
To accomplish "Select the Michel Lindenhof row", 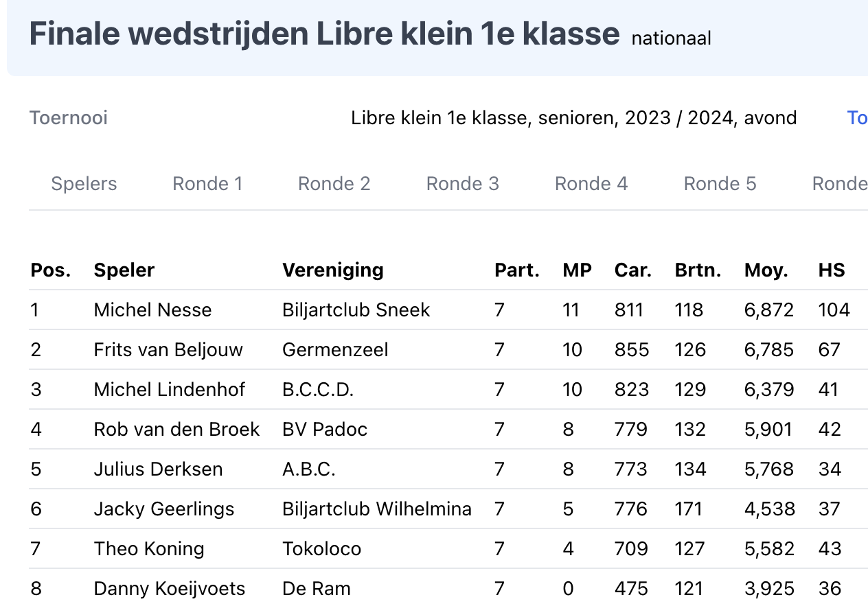I will 448,390.
